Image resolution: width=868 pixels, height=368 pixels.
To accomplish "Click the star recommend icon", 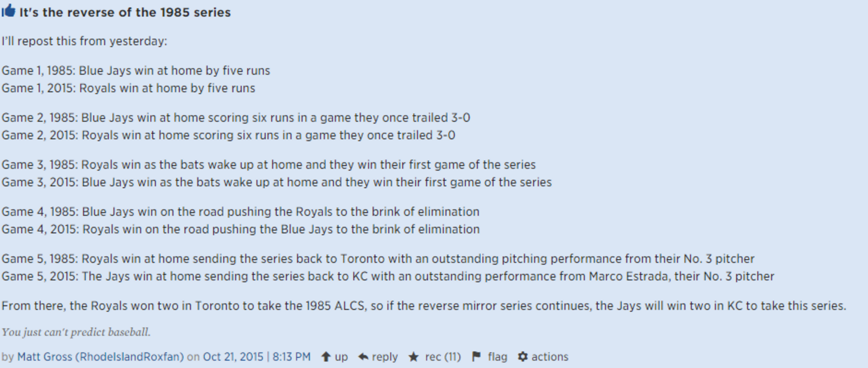I will coord(414,356).
